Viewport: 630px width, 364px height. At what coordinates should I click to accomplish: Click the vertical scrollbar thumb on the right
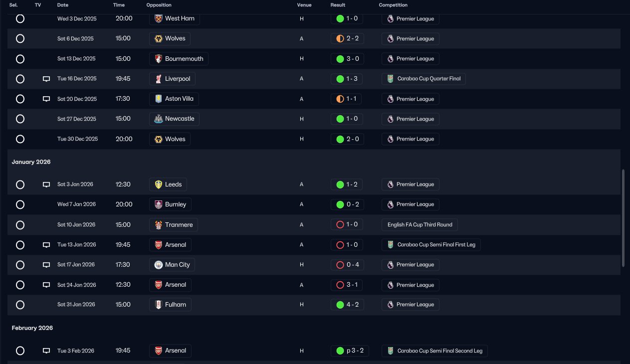click(x=623, y=218)
